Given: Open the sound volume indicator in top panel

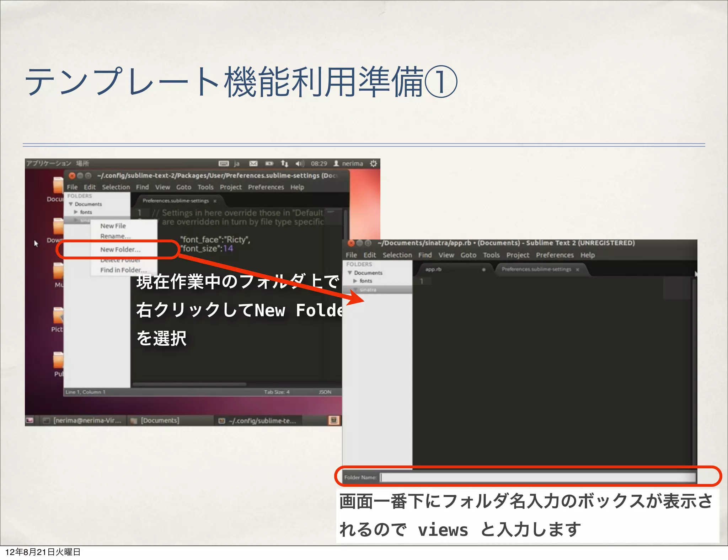Looking at the screenshot, I should (x=300, y=163).
